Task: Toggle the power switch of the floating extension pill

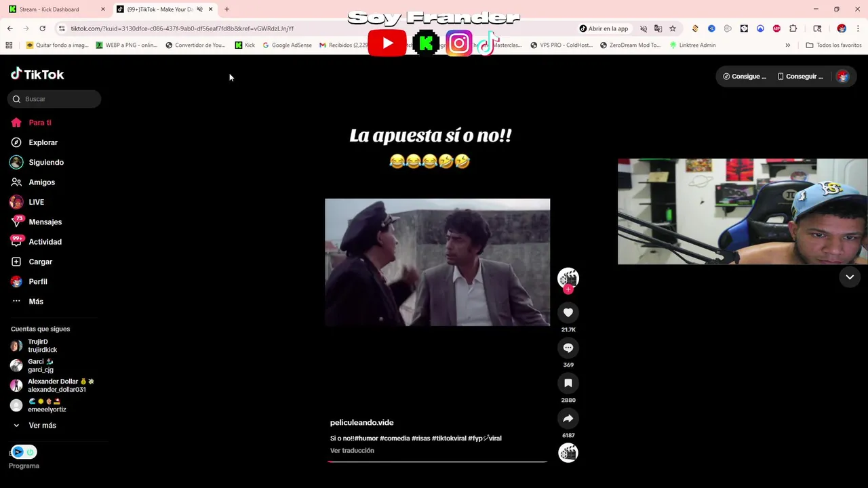Action: click(x=30, y=452)
